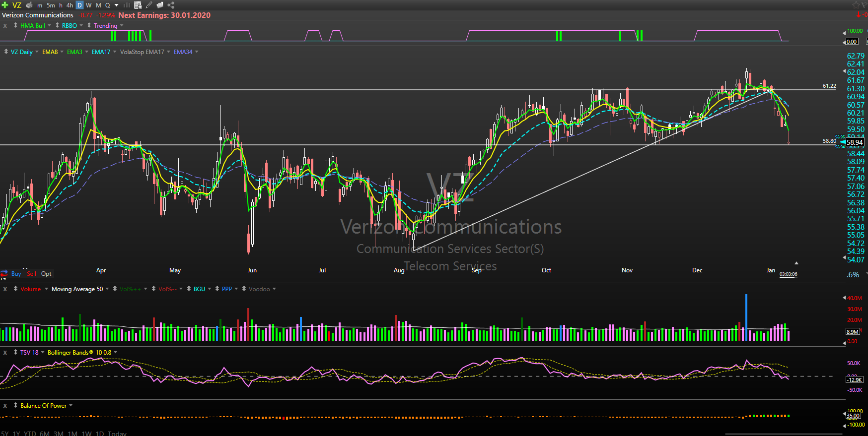Click the green plus add-symbol icon
This screenshot has width=868, height=436.
point(5,5)
